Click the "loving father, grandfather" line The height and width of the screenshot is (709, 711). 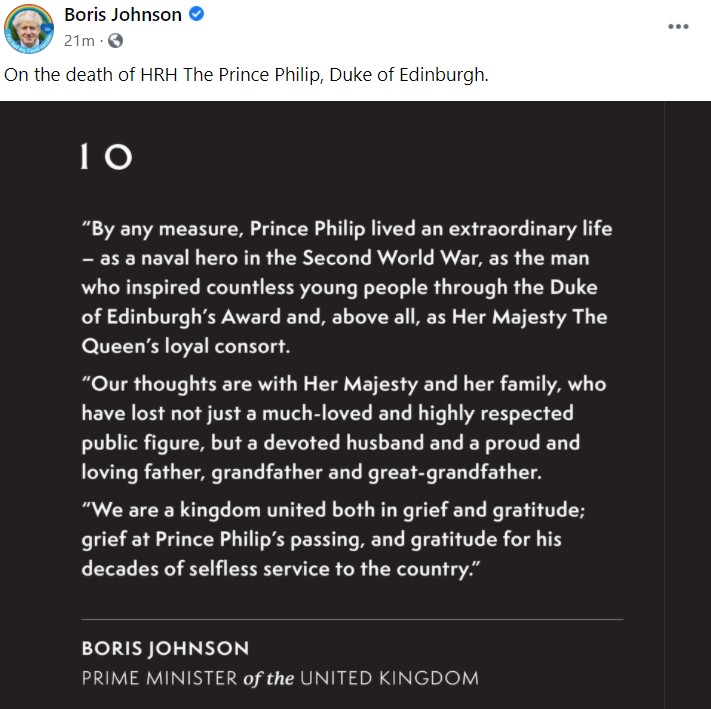(x=312, y=472)
